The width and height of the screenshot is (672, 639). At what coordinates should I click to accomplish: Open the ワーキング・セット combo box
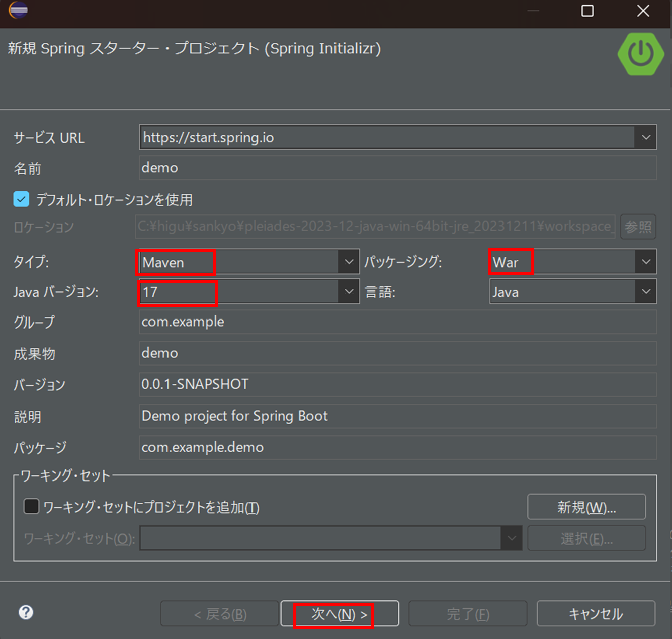[512, 538]
